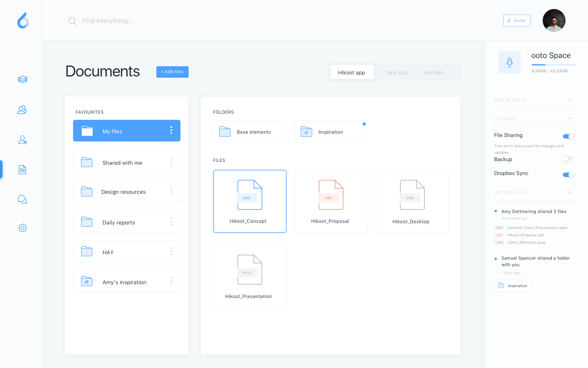Collapse the Recent Files section chevron
The height and width of the screenshot is (368, 588).
pyautogui.click(x=570, y=192)
